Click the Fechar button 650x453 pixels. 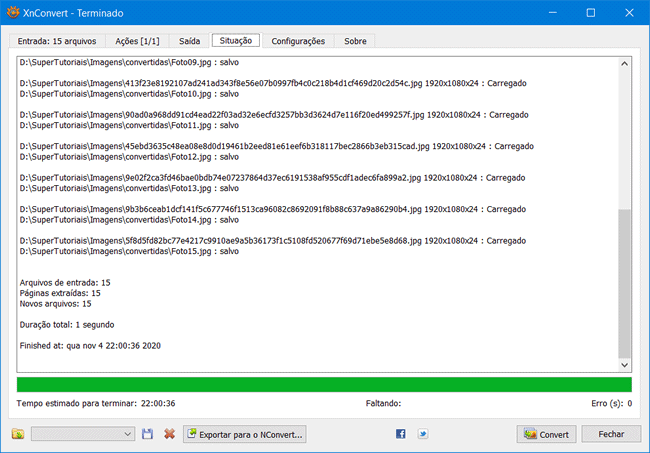point(611,434)
